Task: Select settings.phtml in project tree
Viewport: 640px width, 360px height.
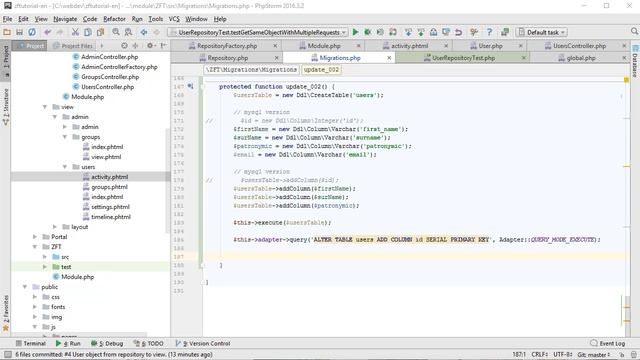Action: click(110, 207)
